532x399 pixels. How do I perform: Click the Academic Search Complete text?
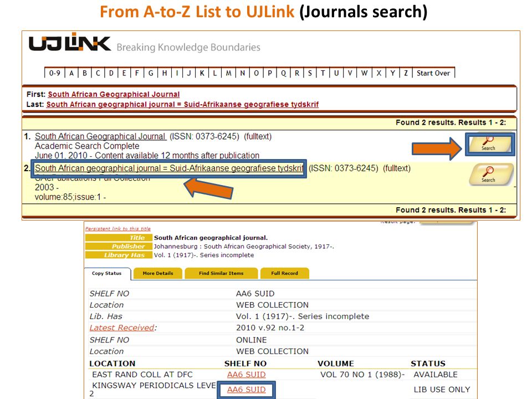point(87,146)
